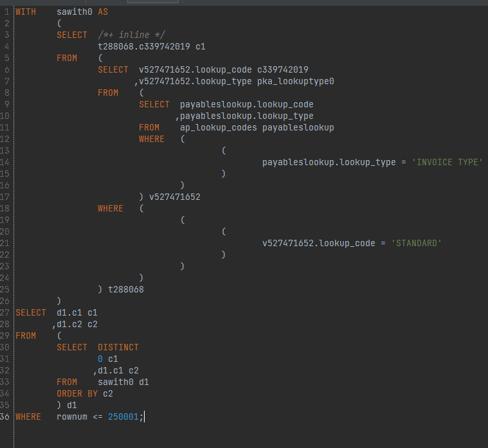Click 'd1.c1 c1' on line 27
Screen dimensions: 488x448
point(77,312)
